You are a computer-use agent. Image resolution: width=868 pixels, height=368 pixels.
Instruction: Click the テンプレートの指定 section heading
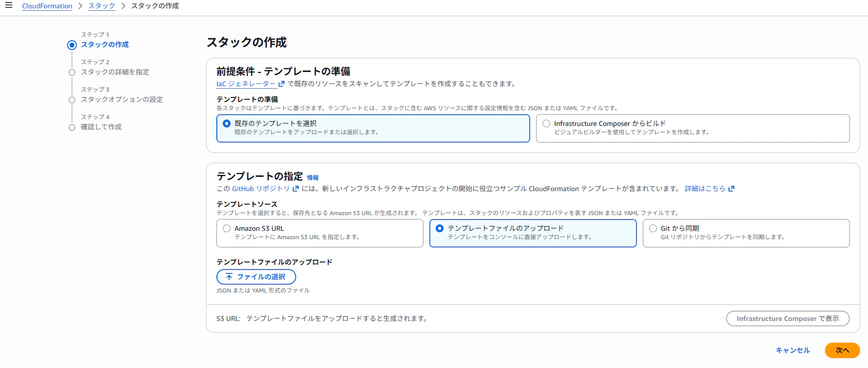(x=260, y=176)
